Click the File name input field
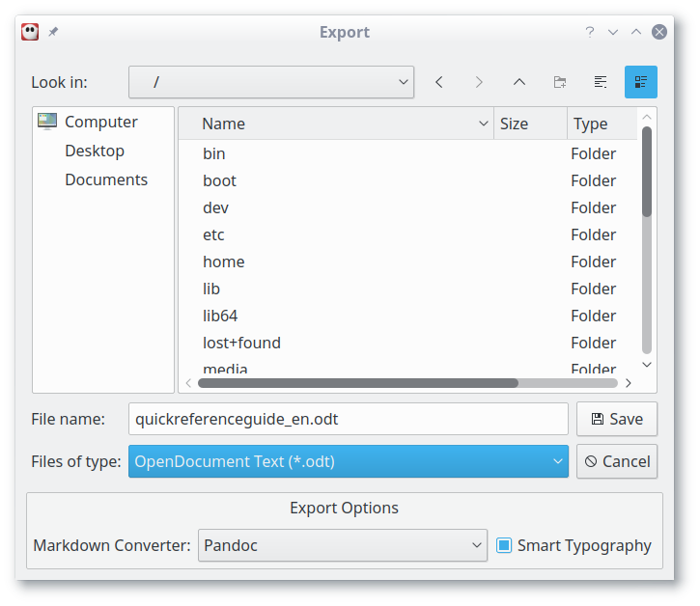Viewport: 700px width, 606px height. coord(348,419)
